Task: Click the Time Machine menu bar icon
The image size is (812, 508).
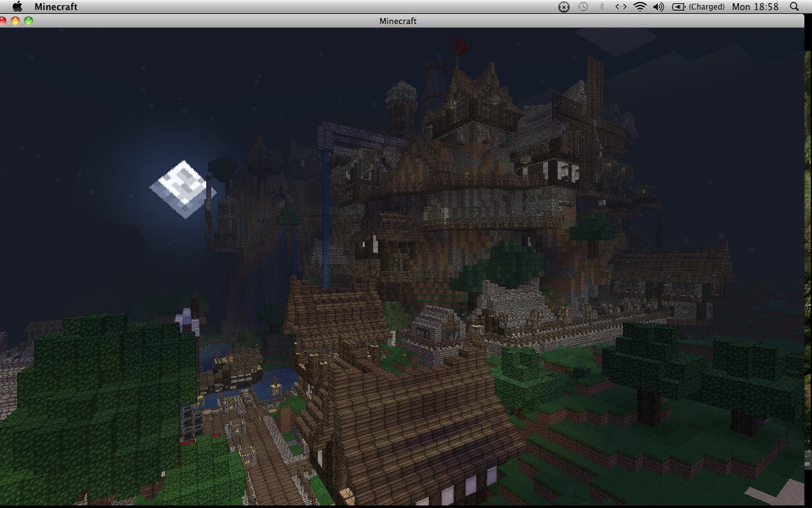Action: (582, 6)
